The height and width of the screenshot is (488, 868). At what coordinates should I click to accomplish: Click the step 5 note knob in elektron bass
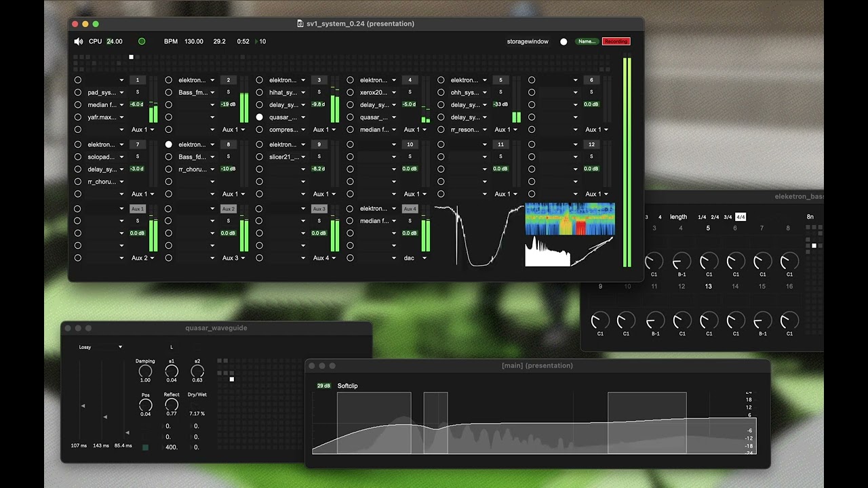point(709,262)
